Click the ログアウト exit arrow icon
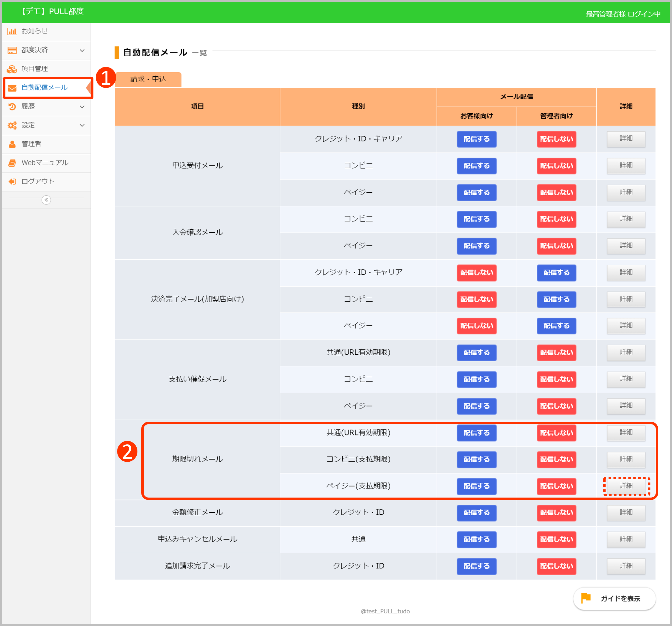Image resolution: width=672 pixels, height=626 pixels. coord(12,181)
